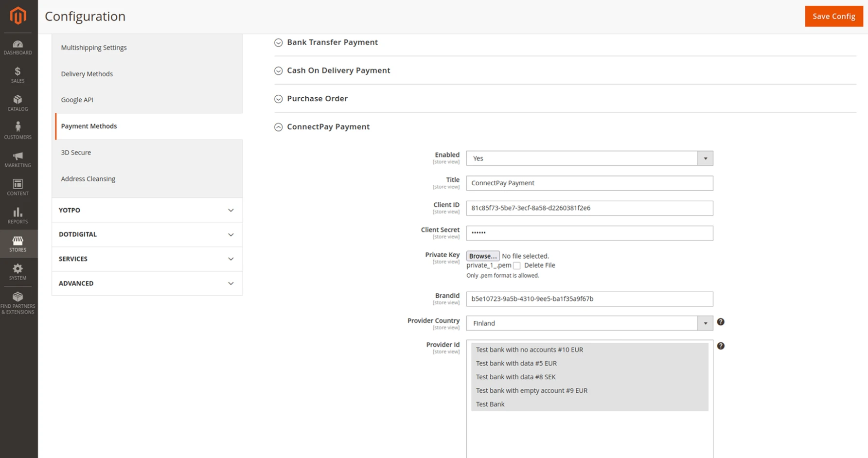Click help icon next to Provider Country
Viewport: 868px width, 458px height.
click(721, 322)
